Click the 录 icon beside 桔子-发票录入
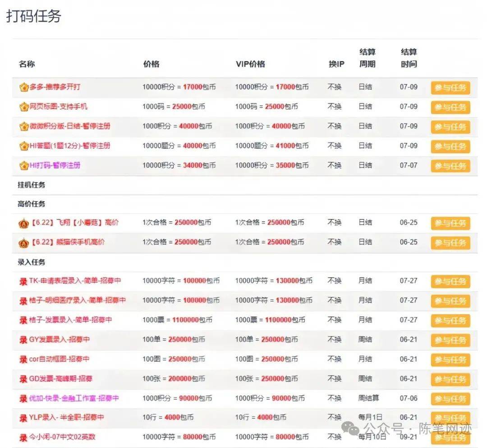Screen dimensions: 487x448 pyautogui.click(x=23, y=320)
